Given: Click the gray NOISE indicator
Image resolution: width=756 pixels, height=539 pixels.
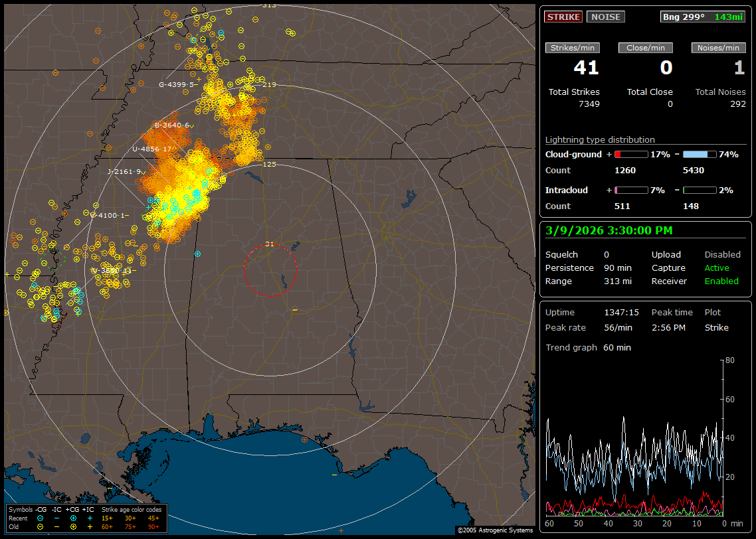Looking at the screenshot, I should point(605,17).
